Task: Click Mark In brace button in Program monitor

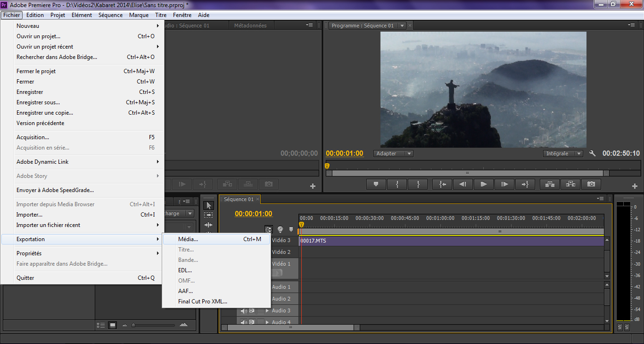Action: point(397,184)
